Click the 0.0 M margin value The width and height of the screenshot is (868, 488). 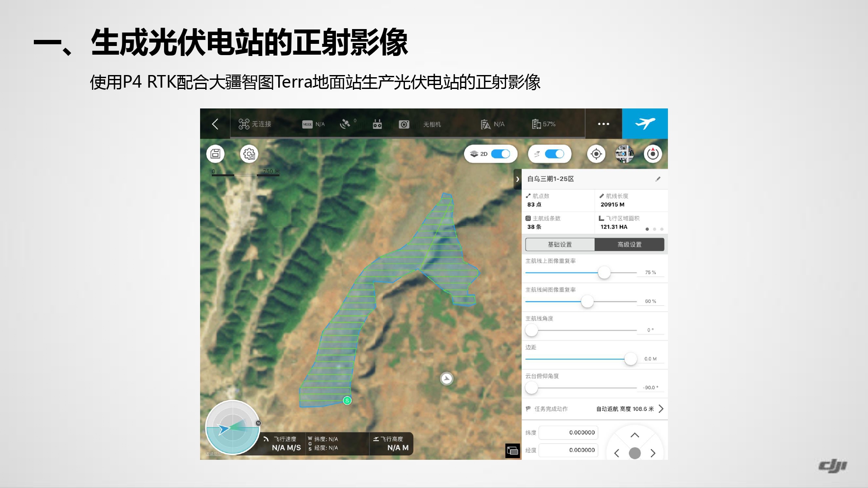pos(650,359)
